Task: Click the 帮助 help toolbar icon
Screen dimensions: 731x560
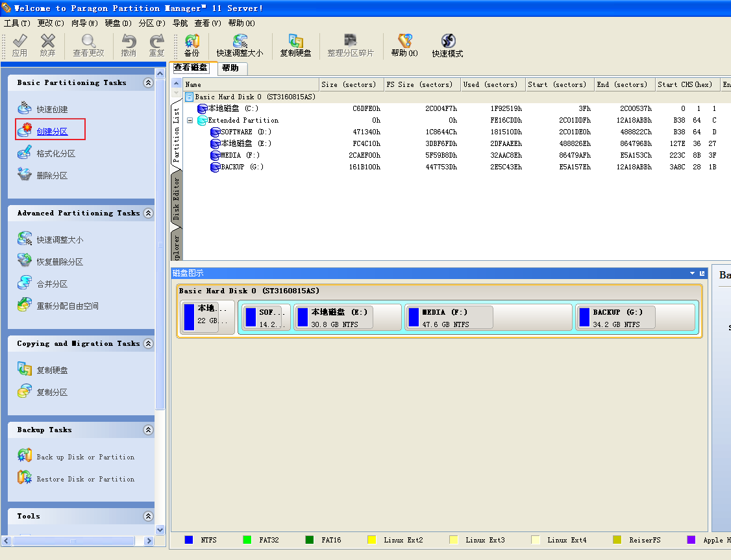Action: 404,45
